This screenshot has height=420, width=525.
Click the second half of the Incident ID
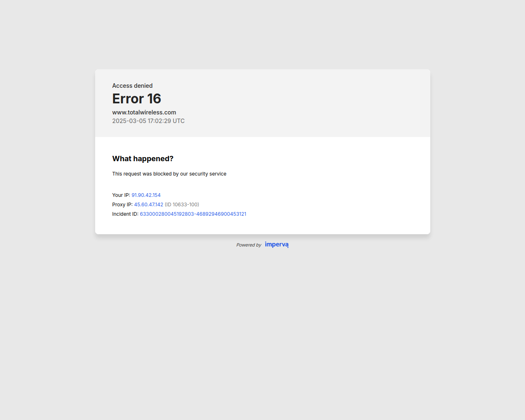221,214
